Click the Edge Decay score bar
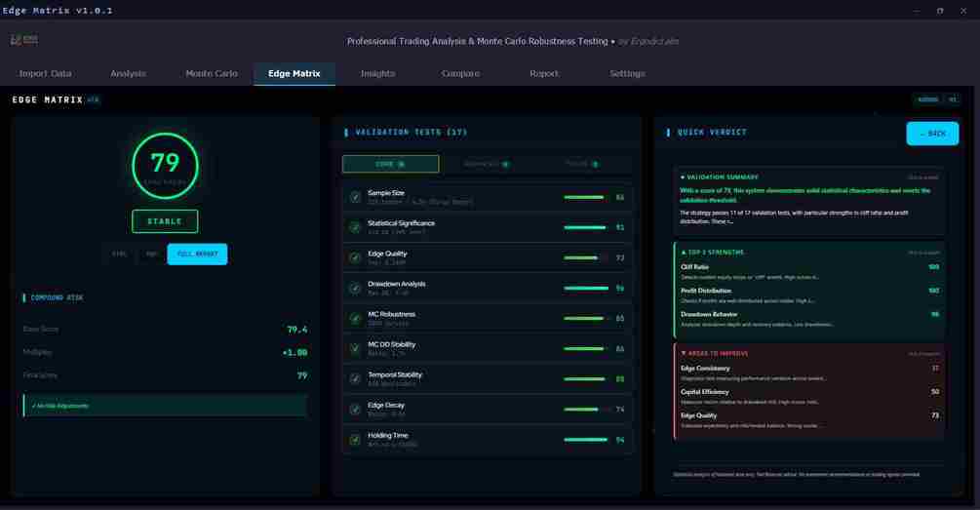 point(586,410)
